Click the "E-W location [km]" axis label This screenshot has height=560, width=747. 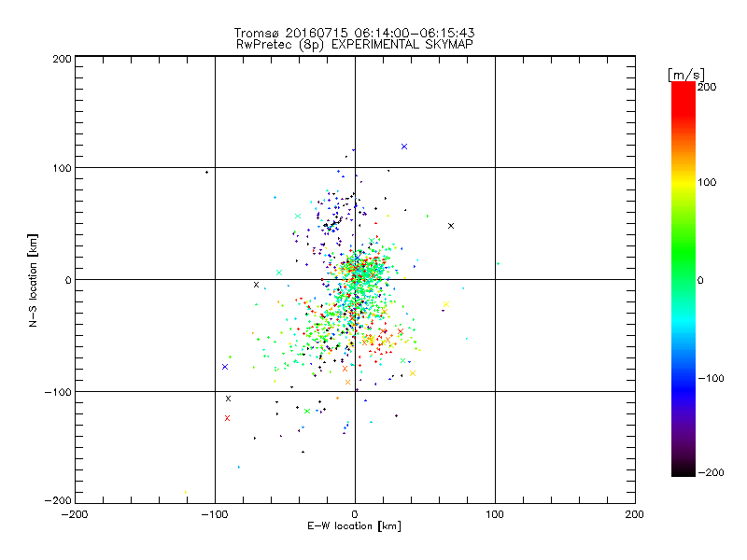click(x=354, y=525)
